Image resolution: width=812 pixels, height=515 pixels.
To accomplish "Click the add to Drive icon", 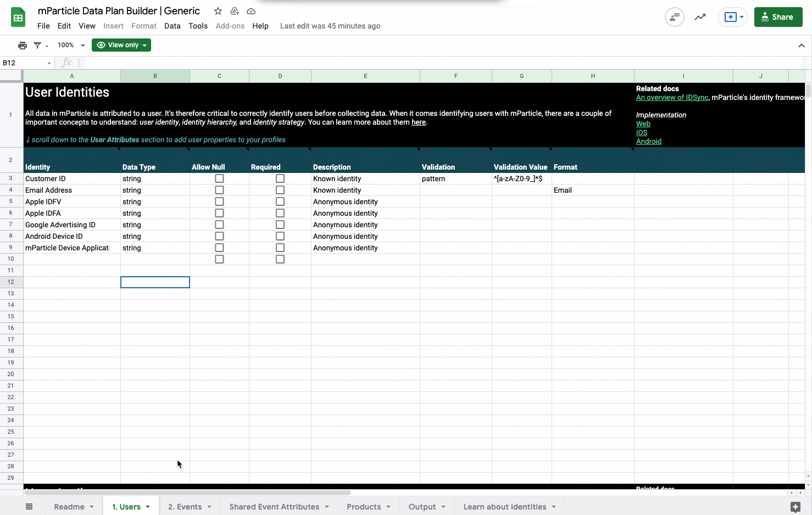I will pyautogui.click(x=235, y=11).
